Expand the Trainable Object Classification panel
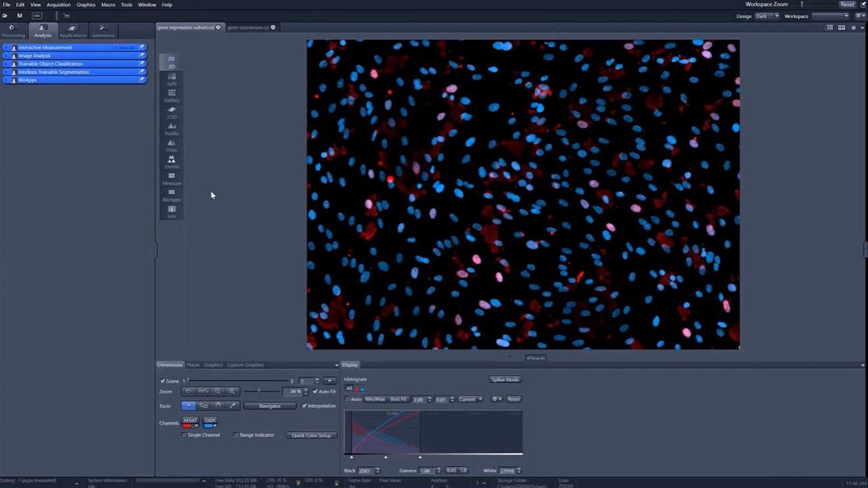Viewport: 868px width, 488px height. (5, 64)
